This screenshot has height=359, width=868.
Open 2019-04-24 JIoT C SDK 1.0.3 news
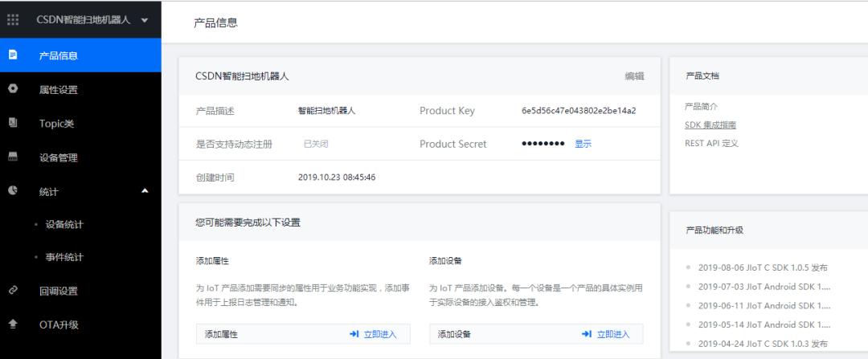(763, 344)
